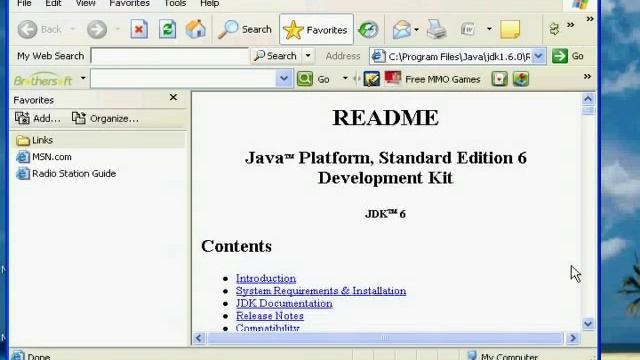Open the Brothersoft logo dropdown arrow
The width and height of the screenshot is (640, 360).
click(x=83, y=78)
